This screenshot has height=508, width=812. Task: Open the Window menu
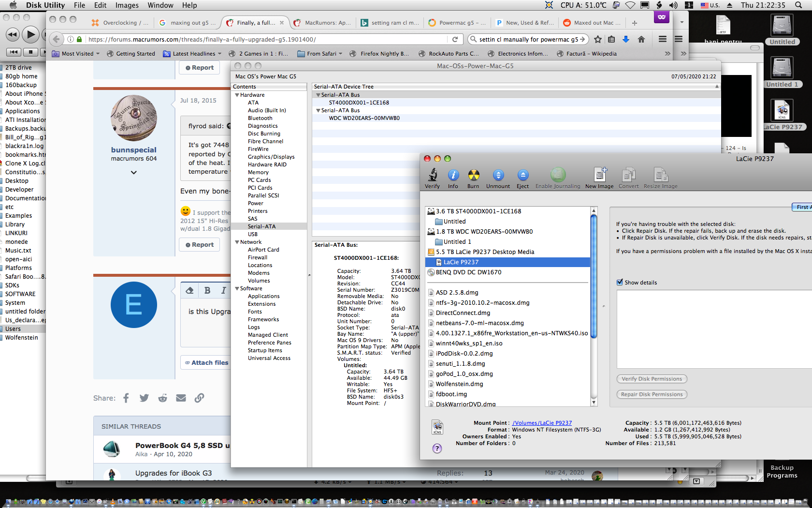tap(160, 5)
